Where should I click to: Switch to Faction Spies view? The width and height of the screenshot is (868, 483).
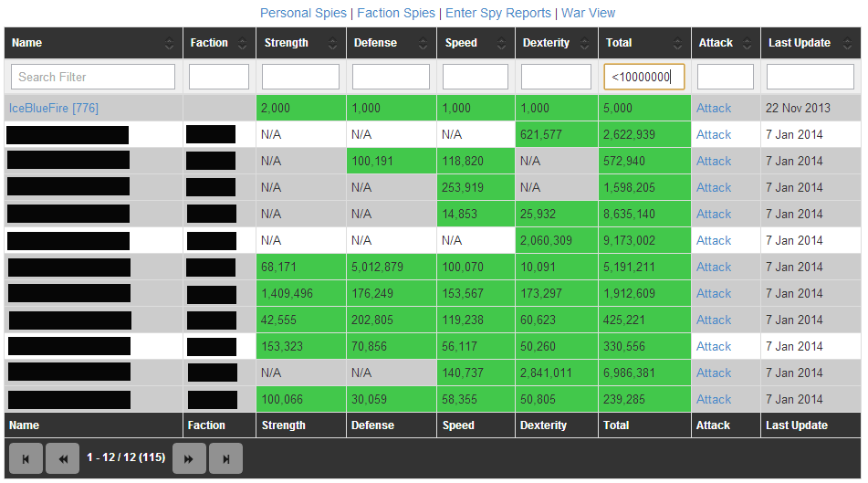pos(397,13)
